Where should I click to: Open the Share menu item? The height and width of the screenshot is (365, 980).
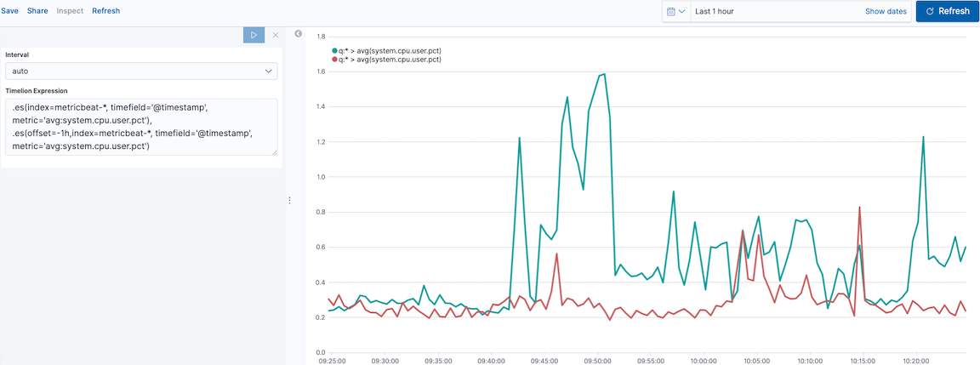point(37,11)
